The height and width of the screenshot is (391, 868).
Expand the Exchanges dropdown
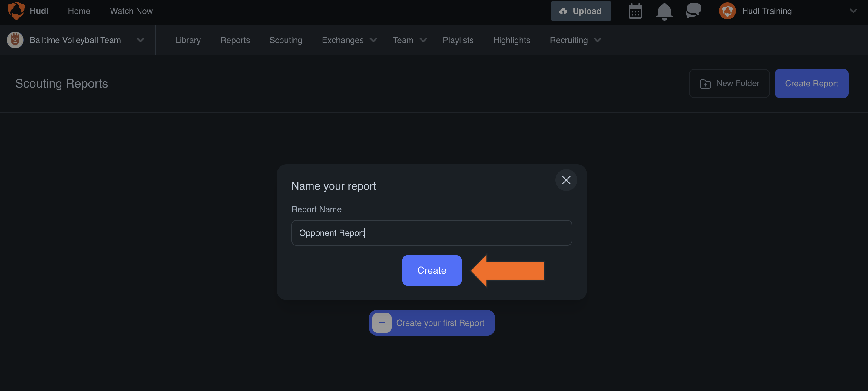click(x=349, y=40)
